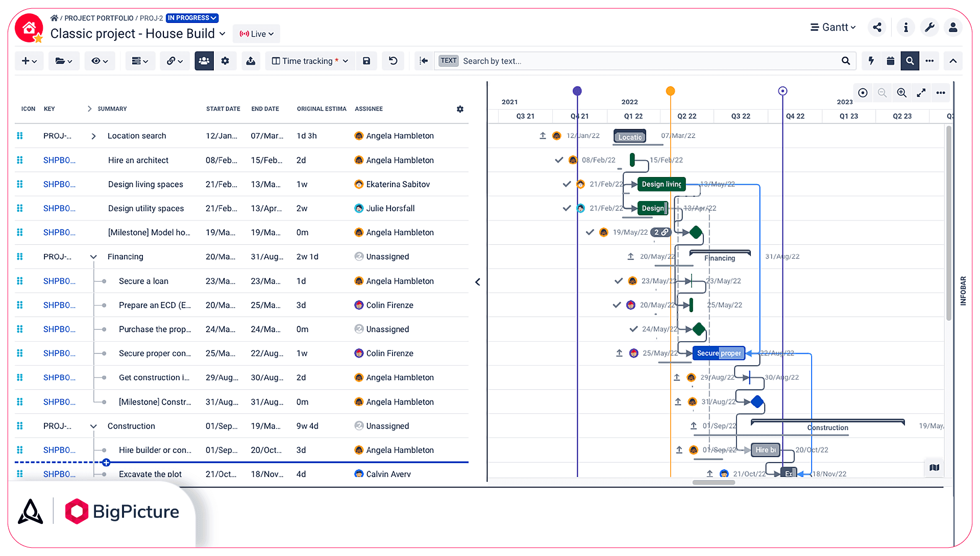Viewport: 980px width, 556px height.
Task: Click the orange today timeline marker
Action: [670, 91]
